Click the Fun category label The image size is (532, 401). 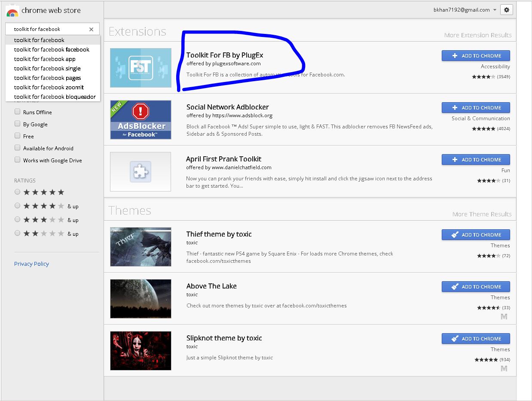(506, 170)
